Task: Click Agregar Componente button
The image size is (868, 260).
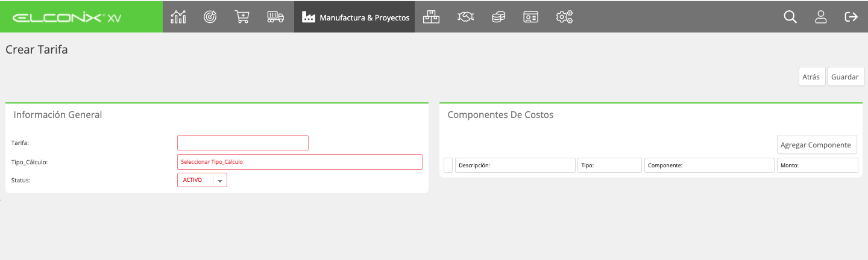Action: click(816, 144)
